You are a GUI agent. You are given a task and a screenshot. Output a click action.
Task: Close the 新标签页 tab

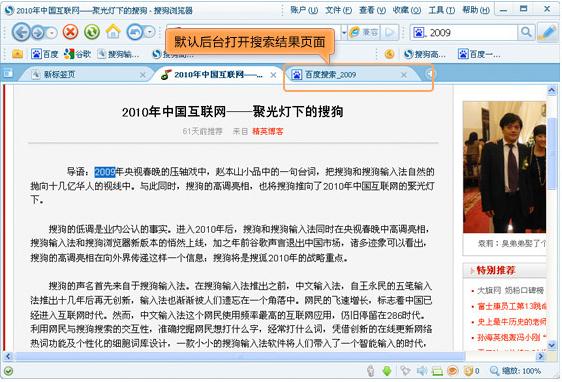click(143, 75)
